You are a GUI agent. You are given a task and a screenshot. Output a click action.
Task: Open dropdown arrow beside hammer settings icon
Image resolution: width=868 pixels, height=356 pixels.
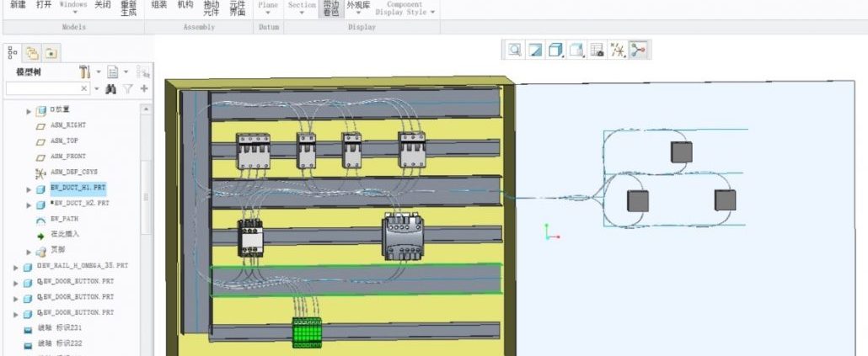point(99,72)
